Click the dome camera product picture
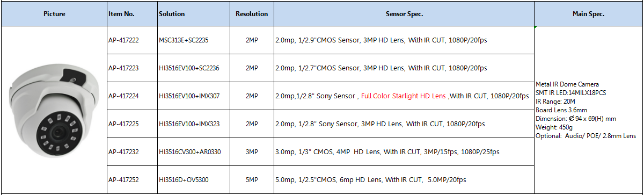Viewport: 644px width, 195px height. 53,110
